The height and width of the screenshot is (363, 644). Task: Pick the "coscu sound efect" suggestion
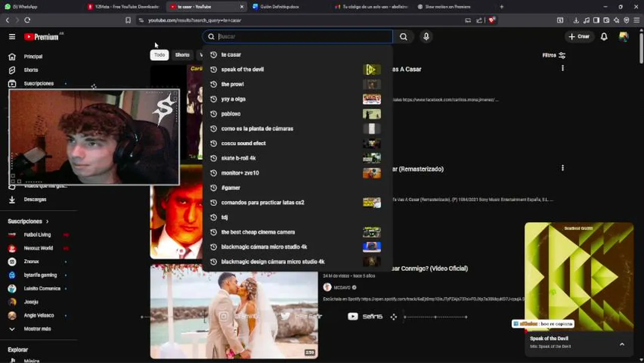point(297,143)
